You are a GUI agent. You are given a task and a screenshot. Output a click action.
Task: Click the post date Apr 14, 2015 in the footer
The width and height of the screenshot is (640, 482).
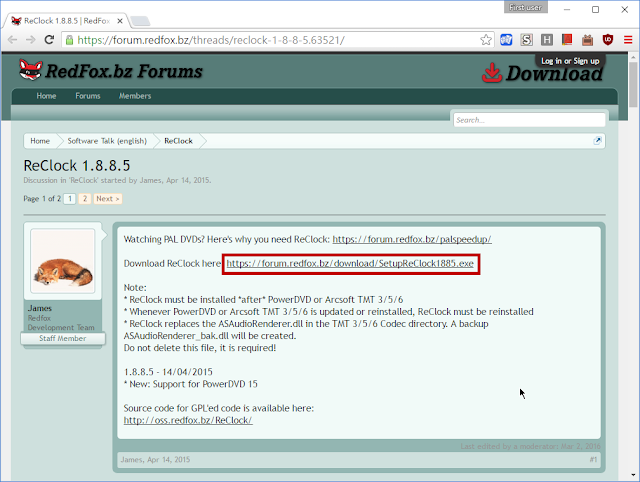pyautogui.click(x=169, y=460)
